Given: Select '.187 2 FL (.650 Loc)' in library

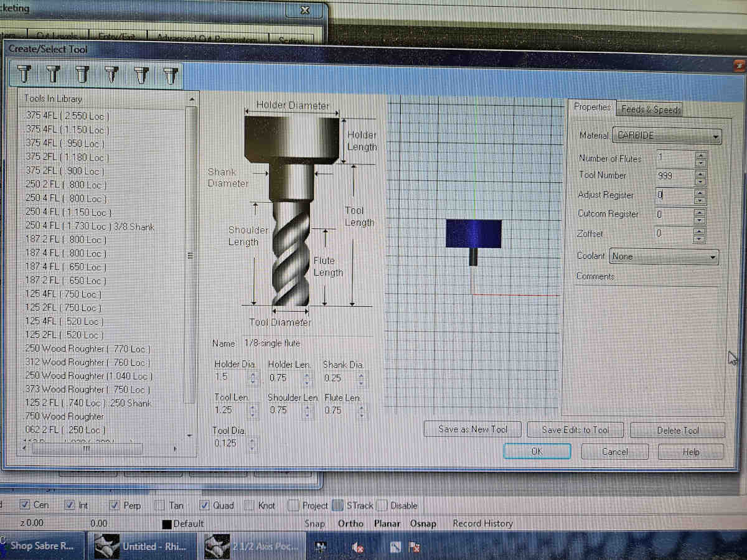Looking at the screenshot, I should coord(65,281).
